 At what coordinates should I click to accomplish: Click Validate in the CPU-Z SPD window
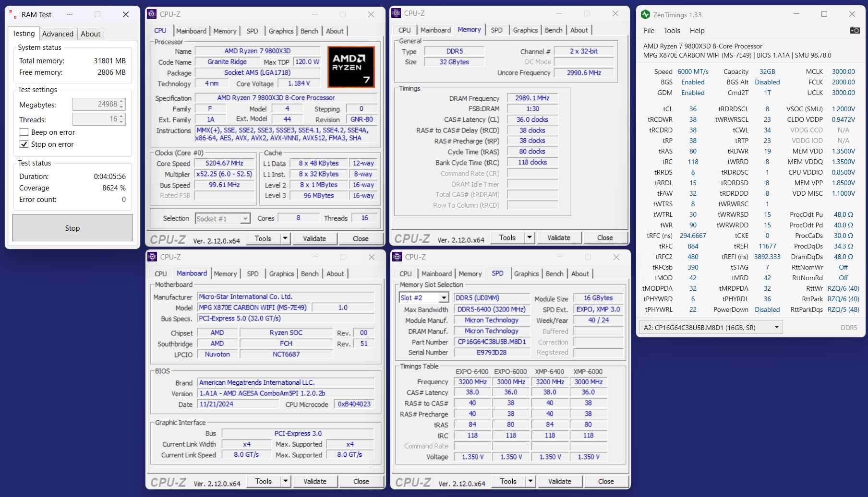(560, 481)
